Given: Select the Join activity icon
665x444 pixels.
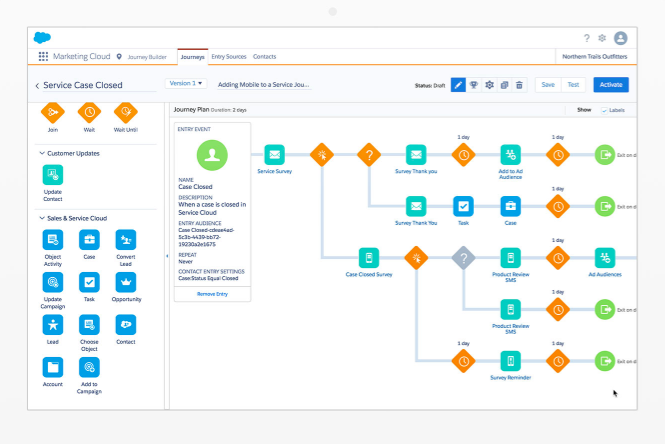Looking at the screenshot, I should coord(53,112).
